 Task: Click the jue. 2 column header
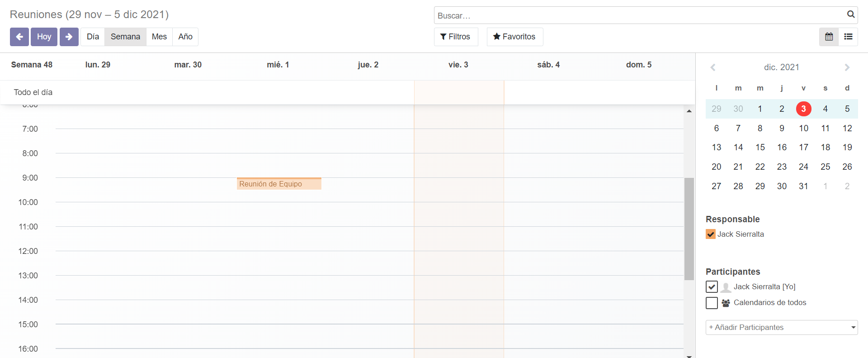point(368,65)
